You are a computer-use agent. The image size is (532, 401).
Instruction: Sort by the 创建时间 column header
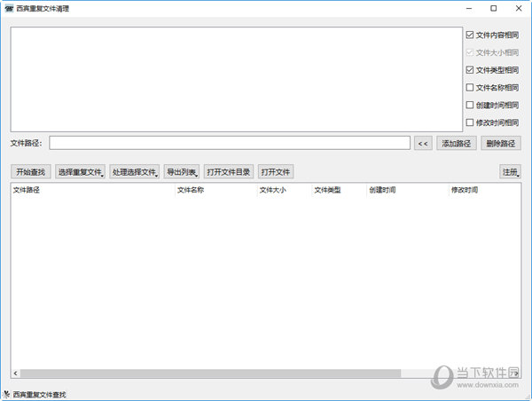pyautogui.click(x=408, y=190)
